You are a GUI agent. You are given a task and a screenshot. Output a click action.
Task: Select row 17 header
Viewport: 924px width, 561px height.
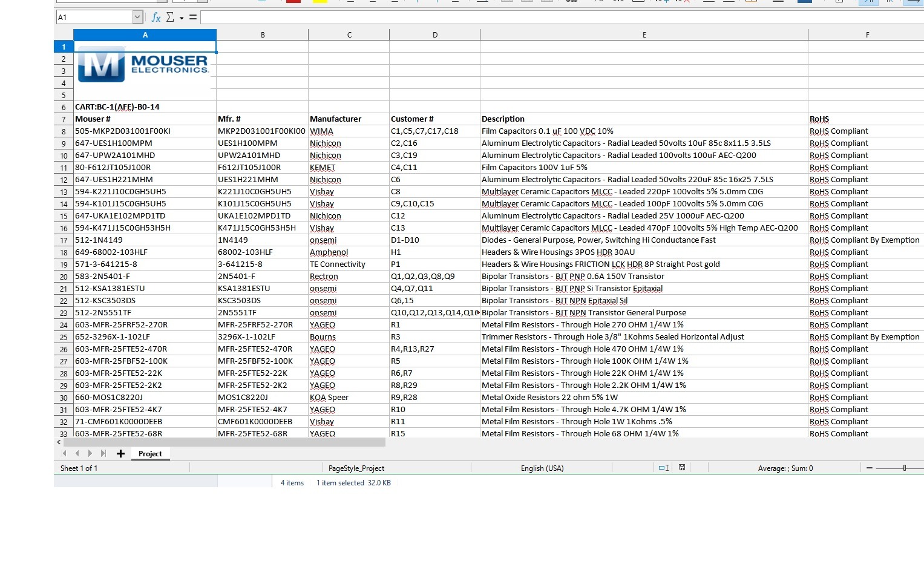[64, 240]
